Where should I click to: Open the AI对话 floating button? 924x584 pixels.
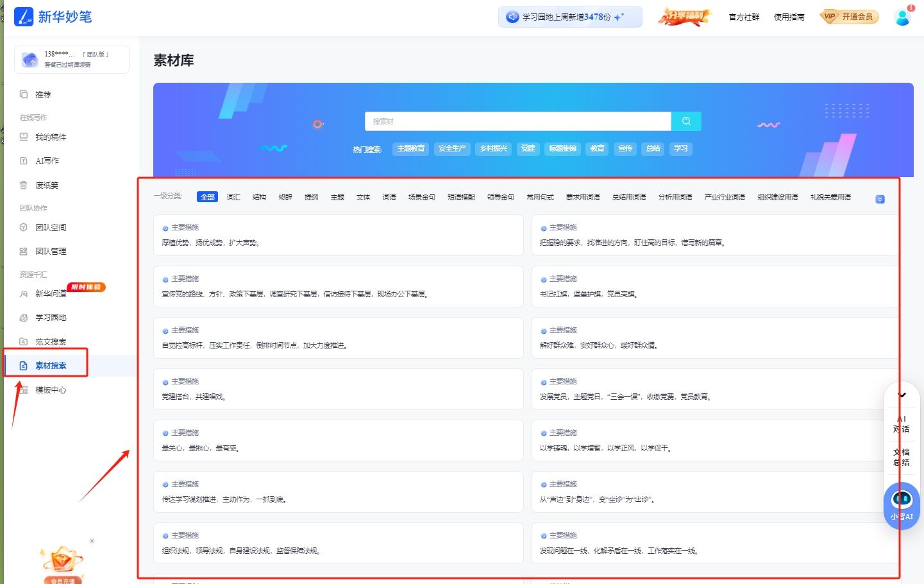click(x=902, y=424)
